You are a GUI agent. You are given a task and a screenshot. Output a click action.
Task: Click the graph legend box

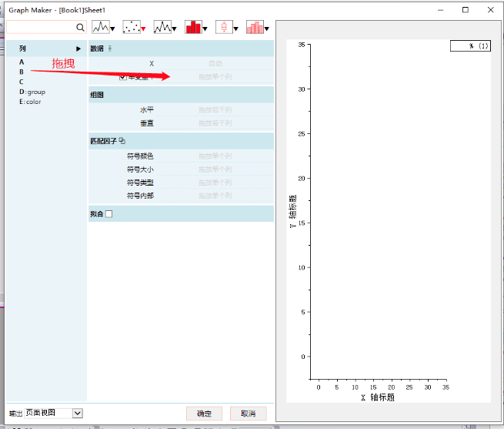click(x=470, y=45)
